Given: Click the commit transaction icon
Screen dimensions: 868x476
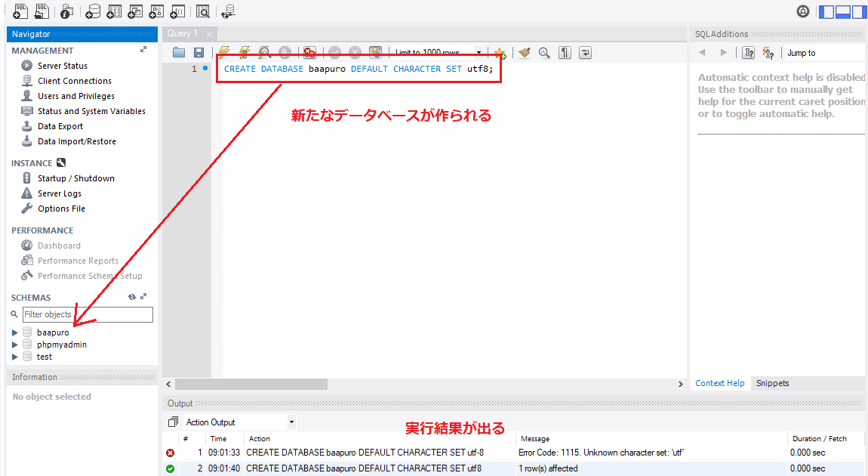Looking at the screenshot, I should tap(334, 53).
